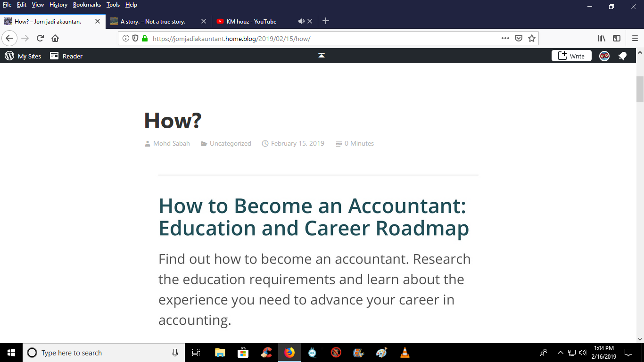This screenshot has width=644, height=362.
Task: Open the Firefox hamburger menu
Action: (x=635, y=39)
